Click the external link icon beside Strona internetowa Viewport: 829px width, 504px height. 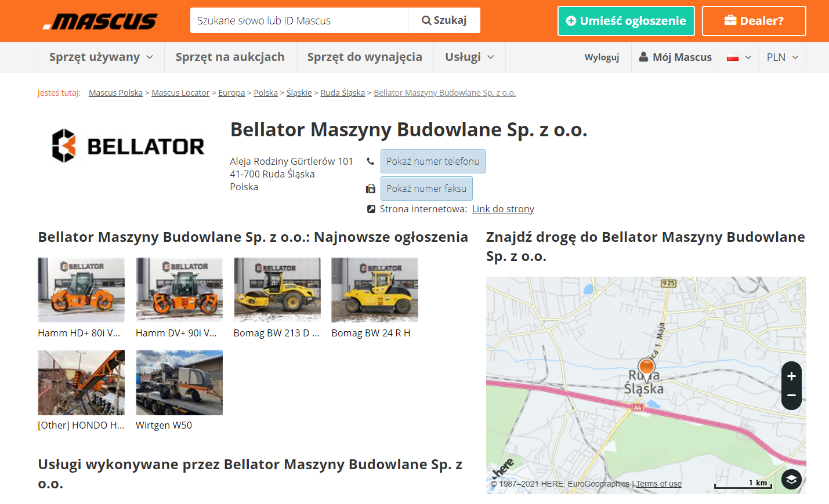371,209
